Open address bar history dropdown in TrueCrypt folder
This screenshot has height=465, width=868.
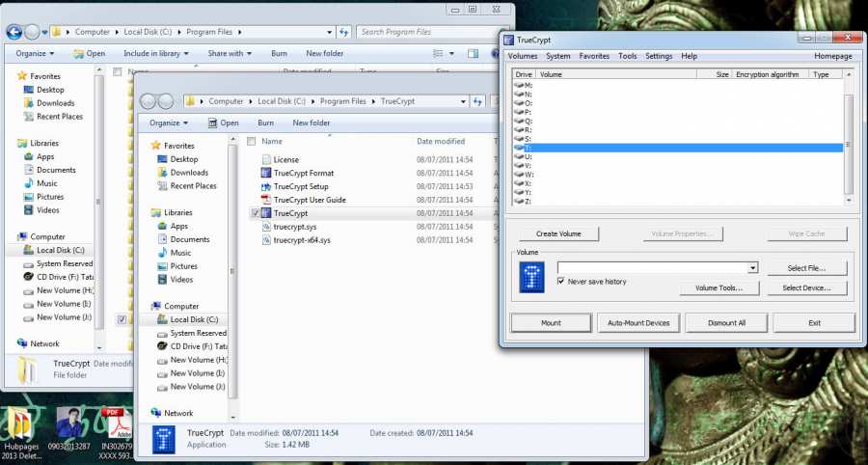[x=463, y=101]
